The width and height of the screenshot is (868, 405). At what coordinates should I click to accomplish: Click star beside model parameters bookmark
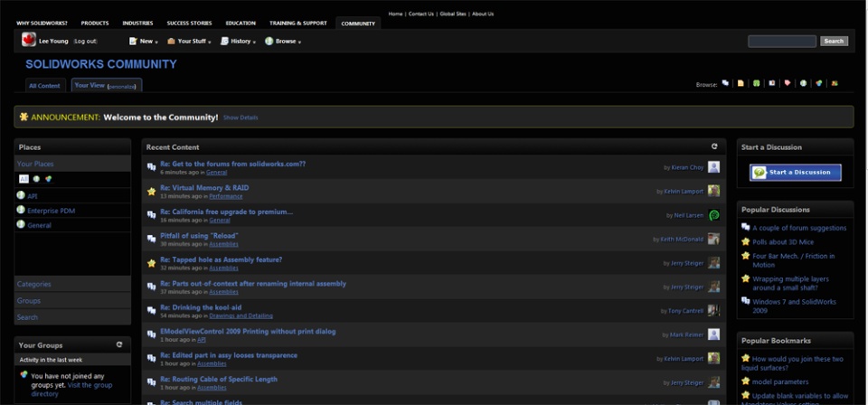pyautogui.click(x=746, y=381)
